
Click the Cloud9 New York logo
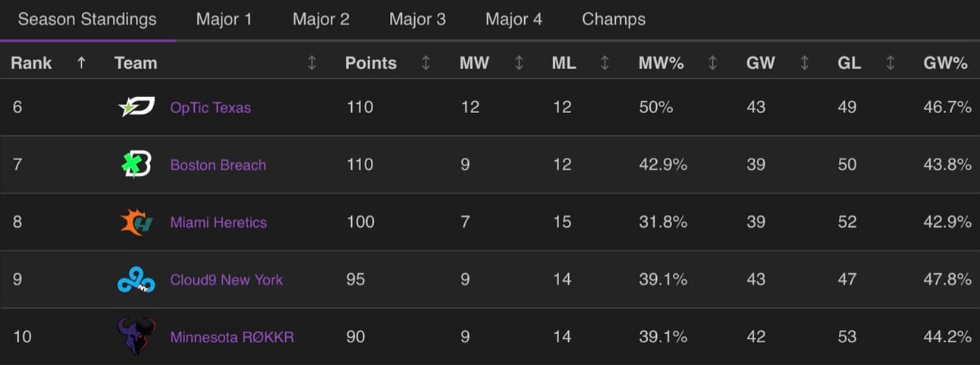[x=137, y=280]
